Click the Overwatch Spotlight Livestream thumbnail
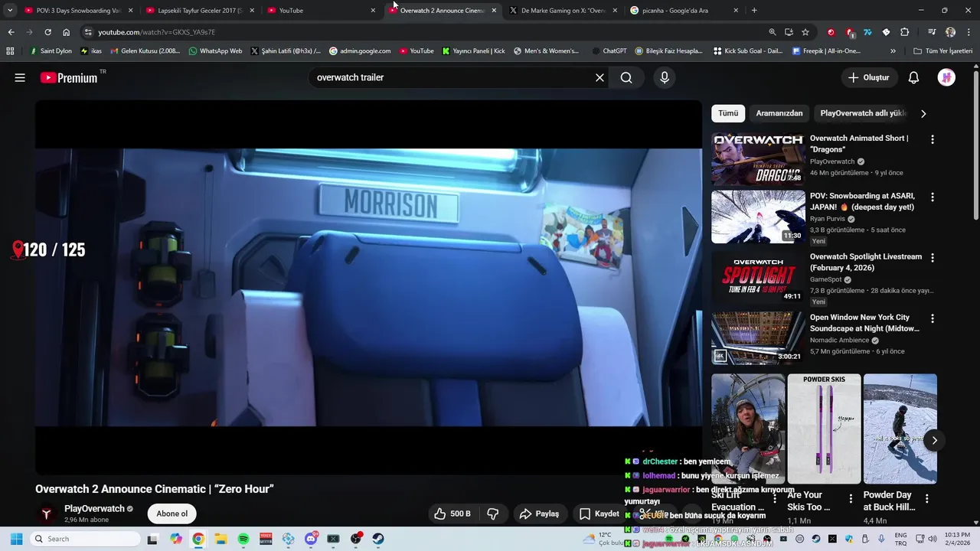Viewport: 980px width, 551px height. point(758,277)
